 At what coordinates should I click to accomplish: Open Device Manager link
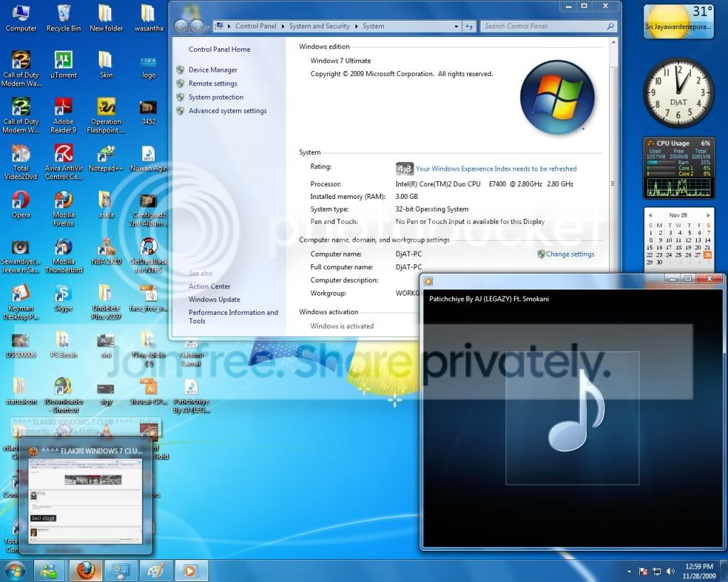213,70
